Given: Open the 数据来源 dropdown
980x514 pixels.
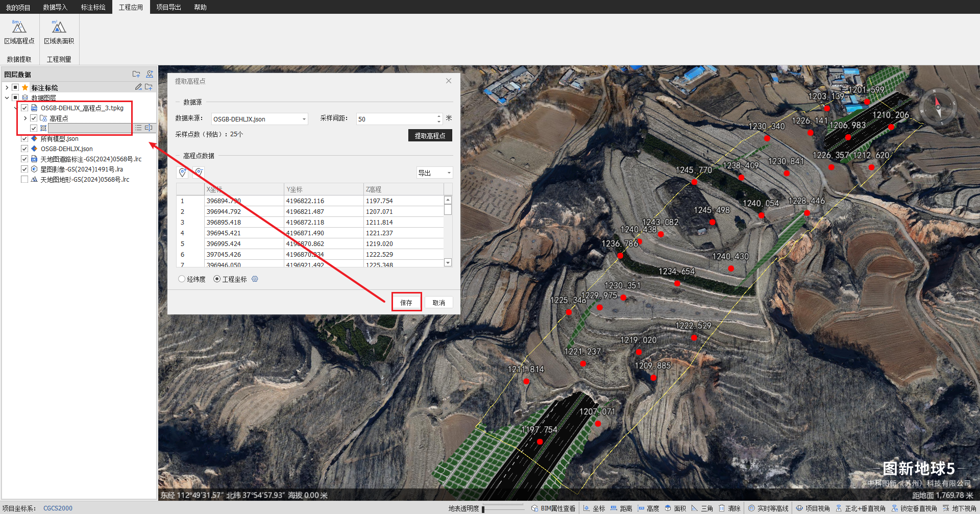Looking at the screenshot, I should pos(259,119).
